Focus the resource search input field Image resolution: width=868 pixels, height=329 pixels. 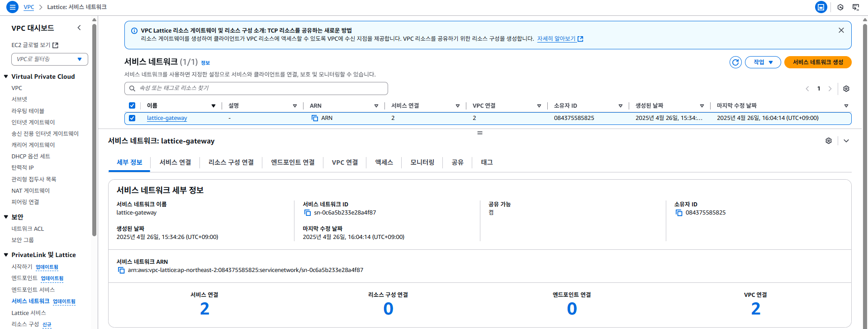[256, 88]
